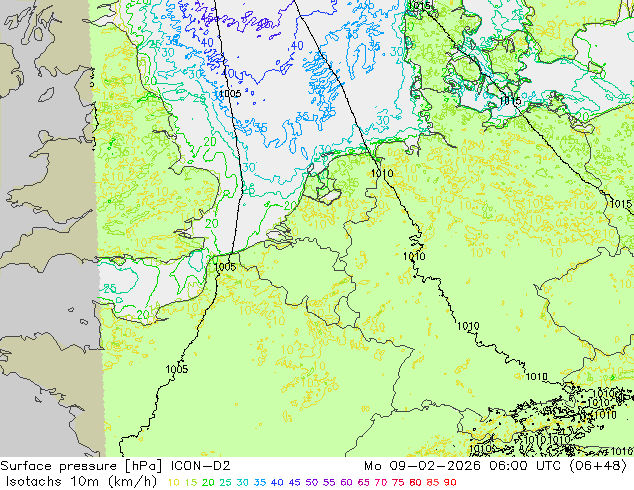Image resolution: width=634 pixels, height=490 pixels.
Task: Select yellow 10 value in bottom legend
Action: pyautogui.click(x=173, y=482)
